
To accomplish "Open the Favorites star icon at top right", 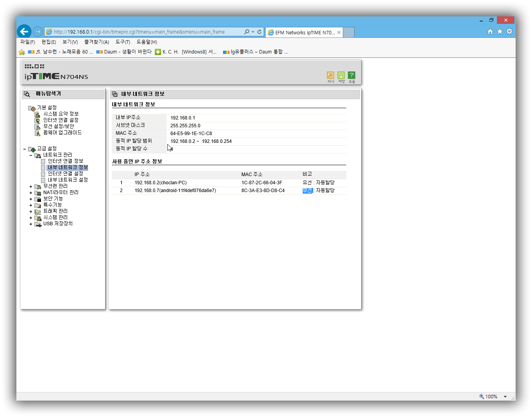I will pyautogui.click(x=500, y=32).
